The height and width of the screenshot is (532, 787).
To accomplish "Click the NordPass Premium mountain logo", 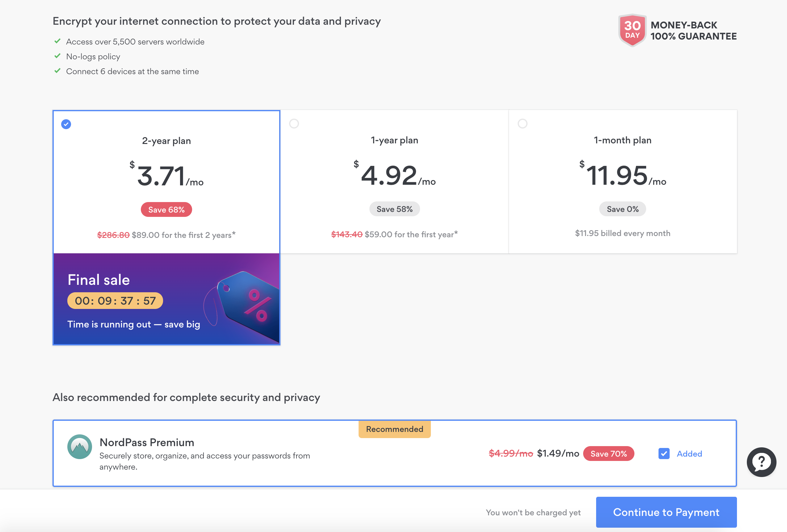I will [80, 447].
